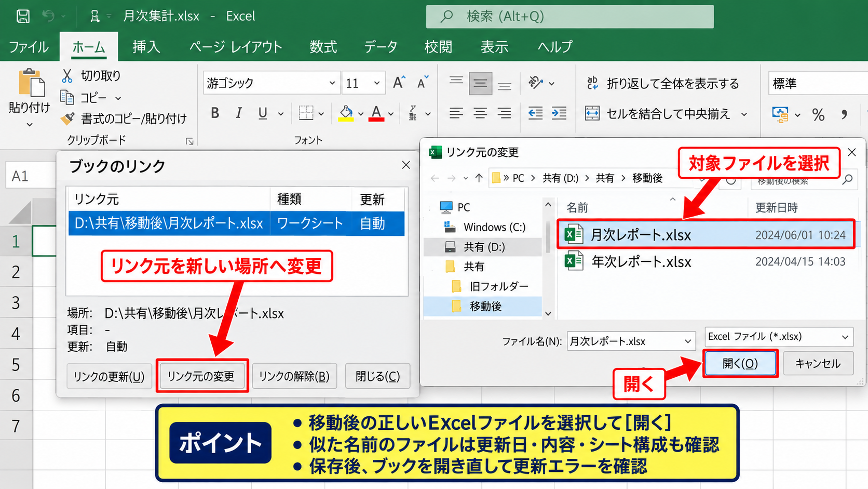Click the Decrease Indent icon
Screen dimensions: 868x489
535,113
